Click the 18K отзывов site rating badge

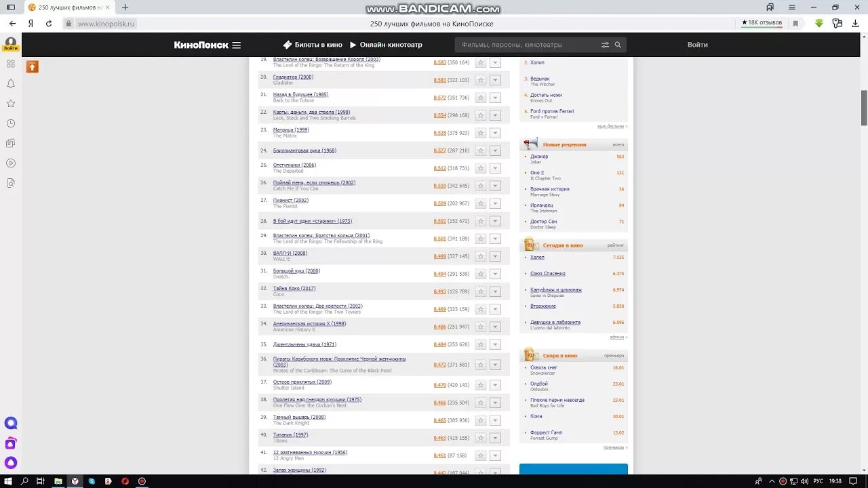(x=762, y=23)
